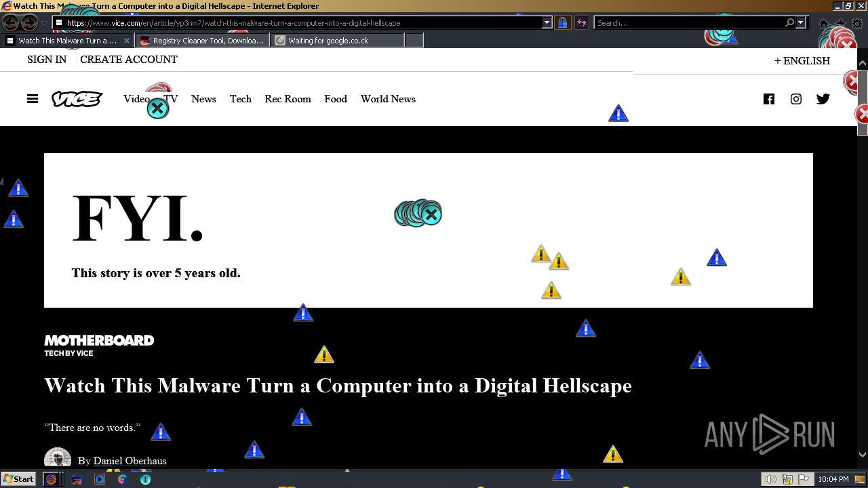This screenshot has height=488, width=868.
Task: Click the SIGN IN link
Action: pyautogui.click(x=47, y=60)
